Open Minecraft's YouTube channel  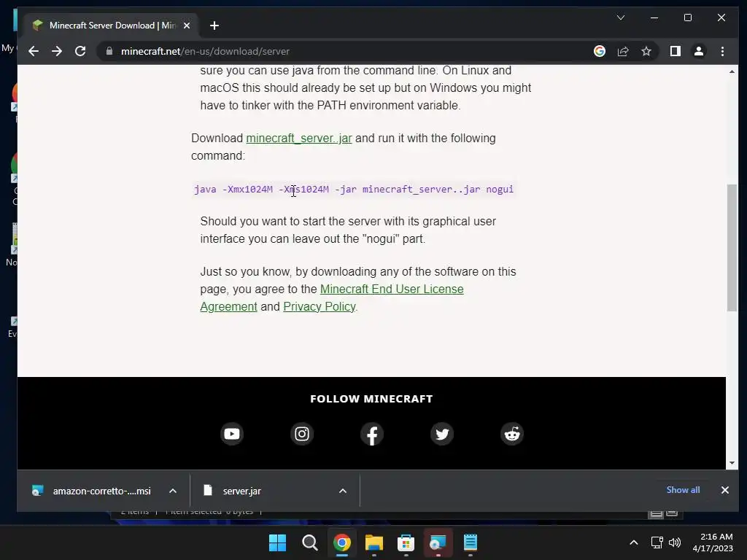[x=232, y=434]
